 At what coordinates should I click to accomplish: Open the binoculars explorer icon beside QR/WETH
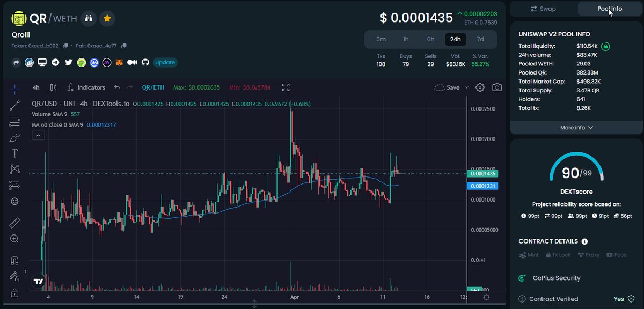tap(89, 18)
